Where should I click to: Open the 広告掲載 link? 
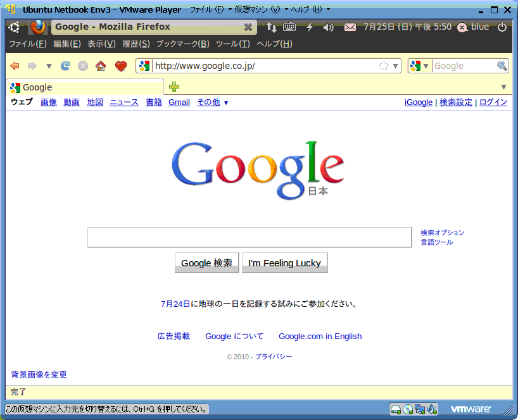[174, 337]
